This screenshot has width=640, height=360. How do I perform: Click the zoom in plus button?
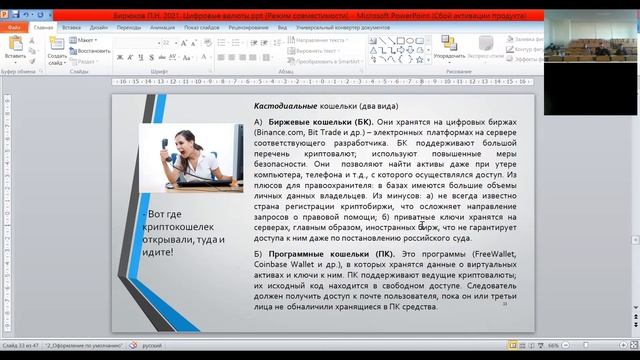coord(623,345)
